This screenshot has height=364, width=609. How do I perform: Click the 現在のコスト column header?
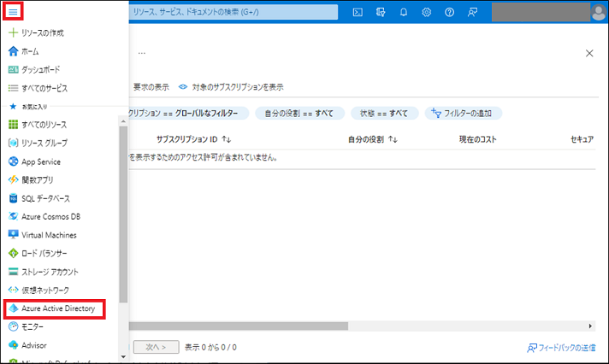coord(478,139)
